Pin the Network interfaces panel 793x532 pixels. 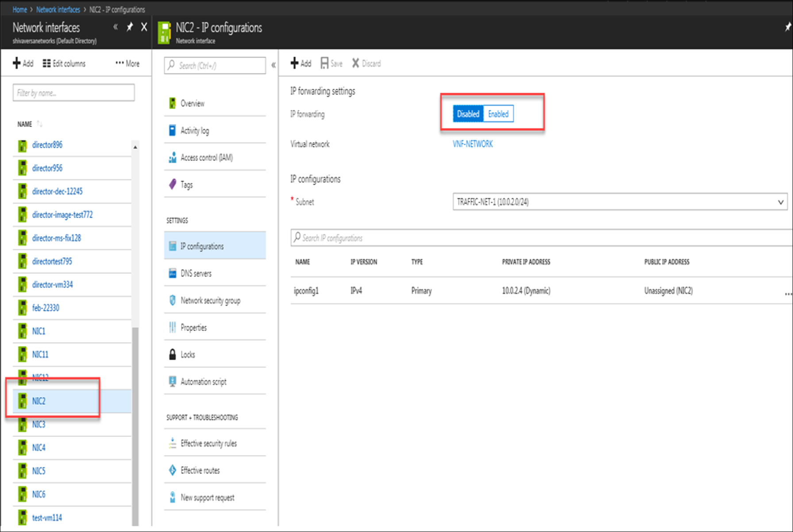tap(130, 27)
